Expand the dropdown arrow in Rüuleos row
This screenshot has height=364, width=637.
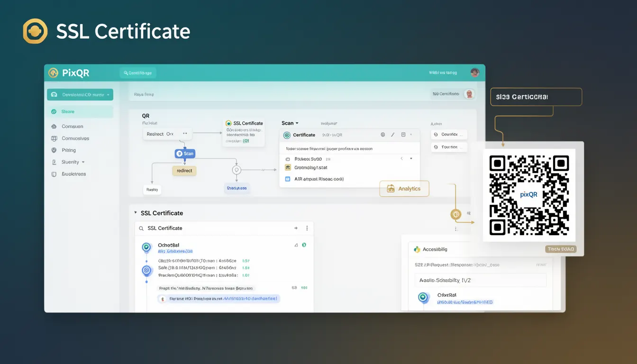click(x=411, y=159)
